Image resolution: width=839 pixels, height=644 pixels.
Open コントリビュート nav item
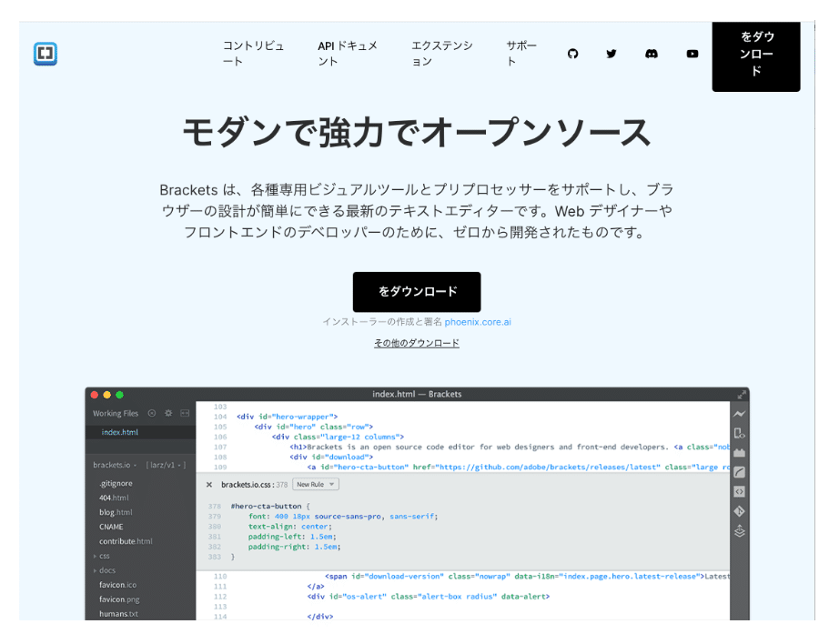pyautogui.click(x=253, y=54)
